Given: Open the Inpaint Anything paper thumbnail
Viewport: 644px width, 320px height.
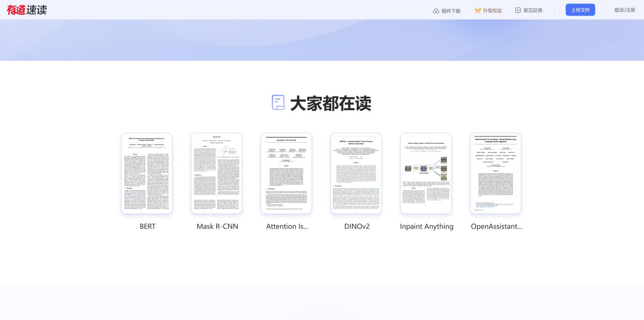Looking at the screenshot, I should tap(426, 173).
